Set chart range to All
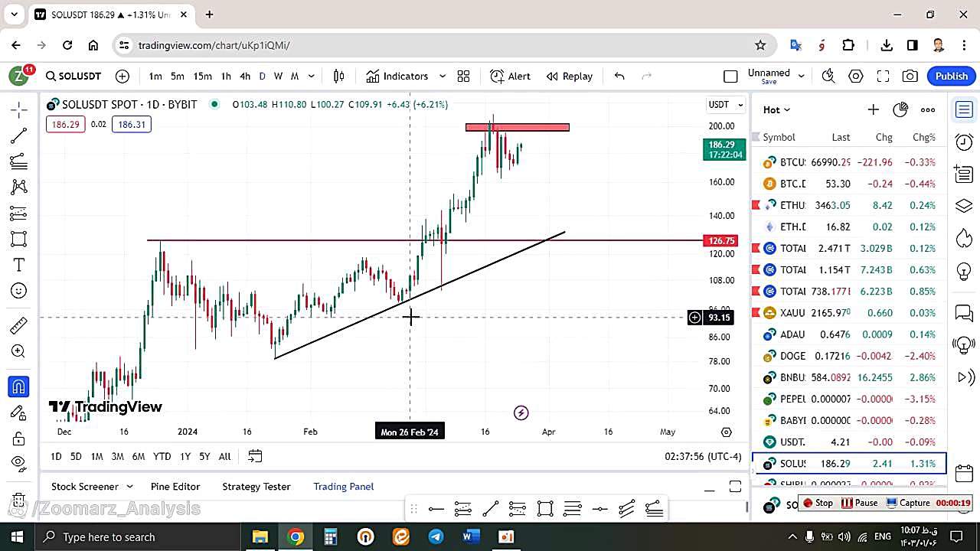The height and width of the screenshot is (551, 980). coord(224,456)
